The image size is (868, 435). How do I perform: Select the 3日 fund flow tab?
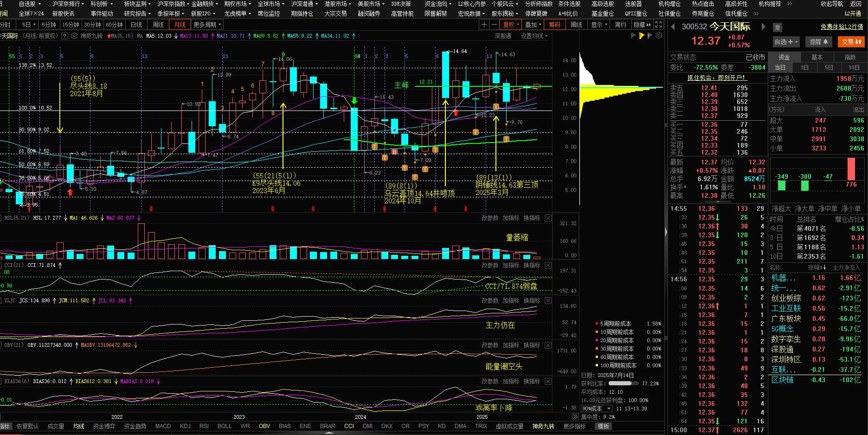pos(804,67)
